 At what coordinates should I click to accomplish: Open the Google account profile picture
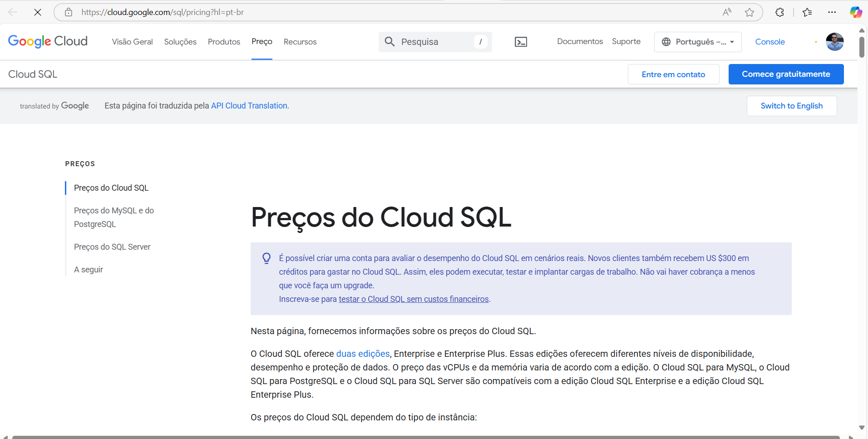click(834, 42)
